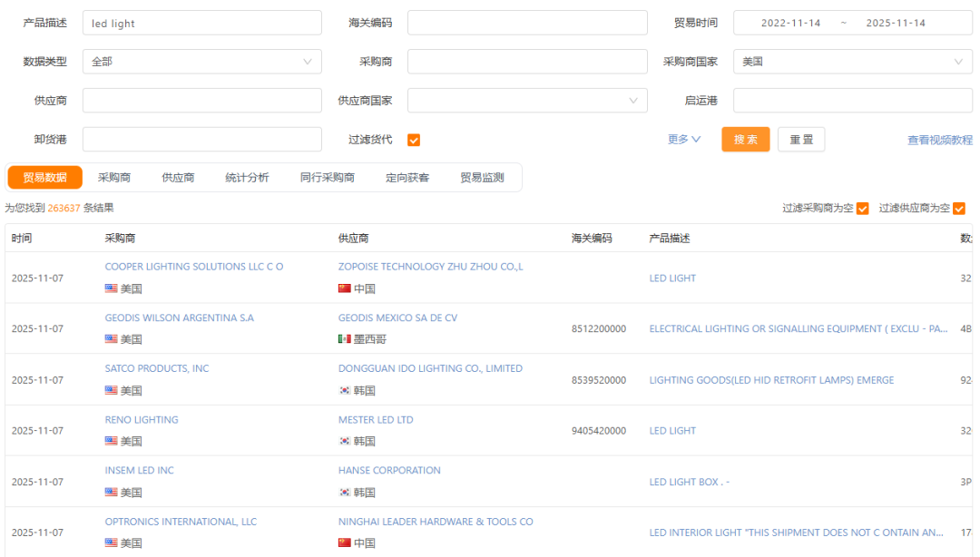Open the 同行采购商 tab
980x557 pixels.
click(328, 178)
